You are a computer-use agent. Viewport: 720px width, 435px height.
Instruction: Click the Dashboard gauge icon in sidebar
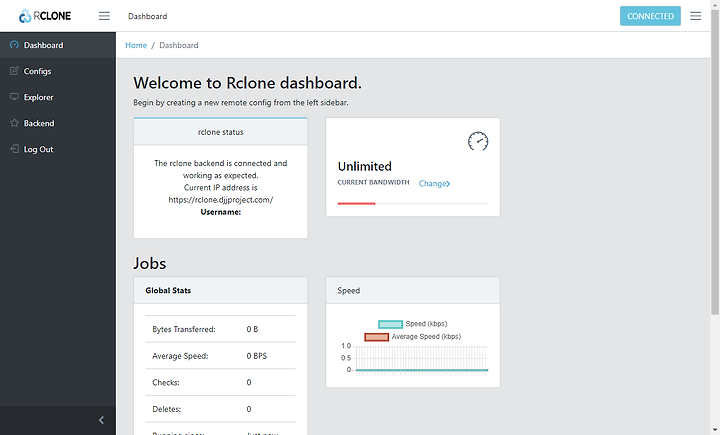tap(14, 45)
